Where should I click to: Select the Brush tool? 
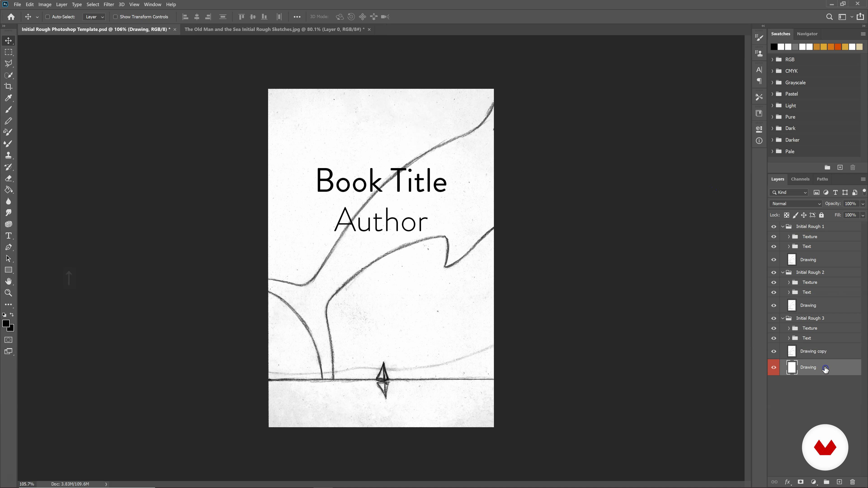pos(8,109)
